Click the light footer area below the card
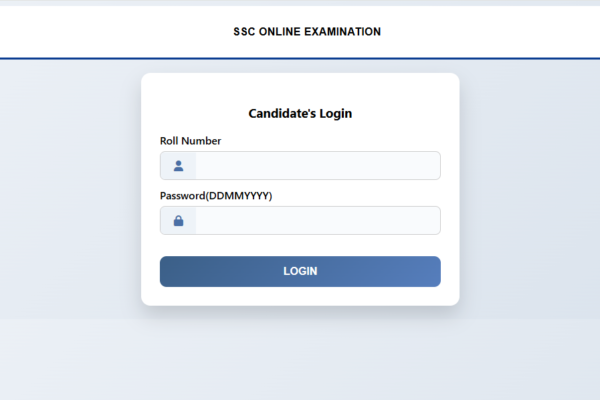Image resolution: width=600 pixels, height=400 pixels. point(300,360)
